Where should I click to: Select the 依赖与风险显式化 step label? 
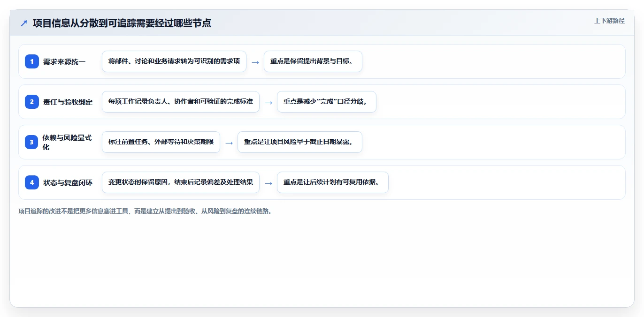tap(67, 142)
